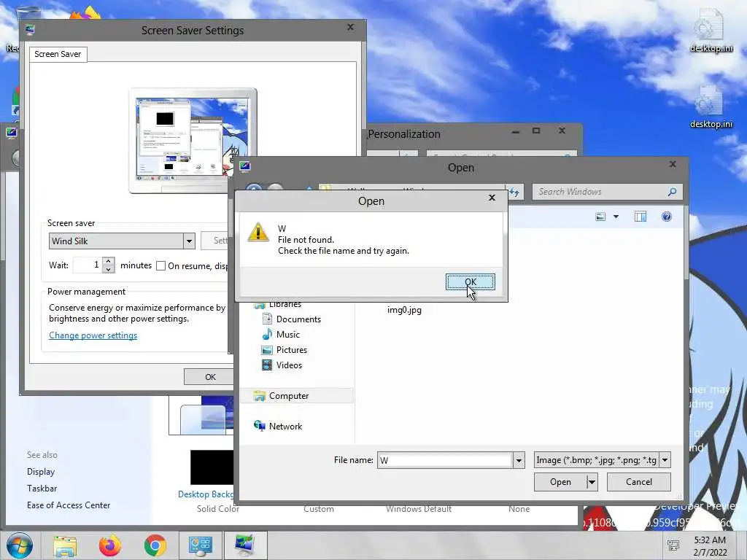This screenshot has height=560, width=747.
Task: Click the Videos filmstrip icon
Action: click(267, 365)
